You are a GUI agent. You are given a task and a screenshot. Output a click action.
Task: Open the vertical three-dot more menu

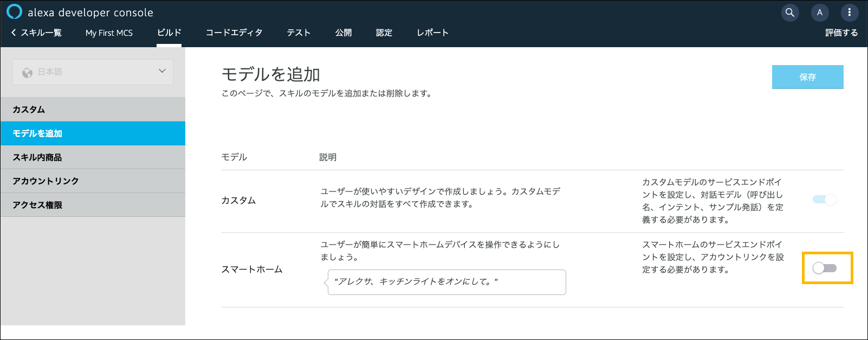pos(849,12)
